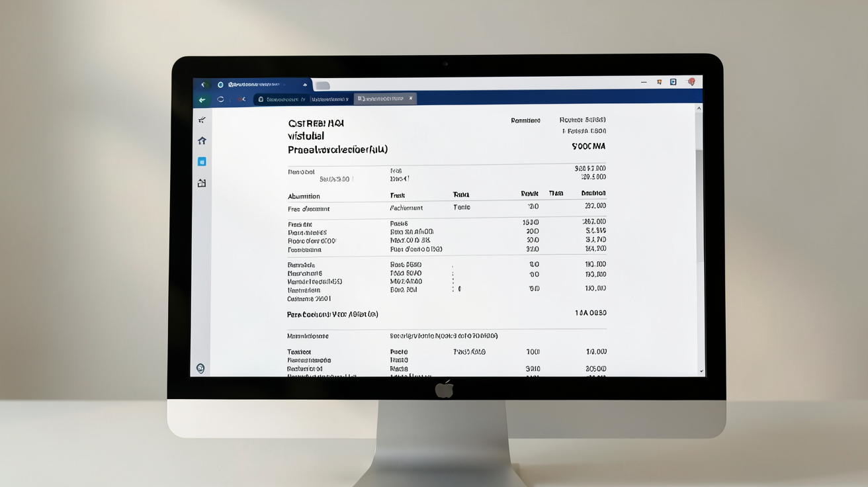The image size is (868, 487).
Task: Click the green back arrow in toolbar
Action: pyautogui.click(x=202, y=100)
